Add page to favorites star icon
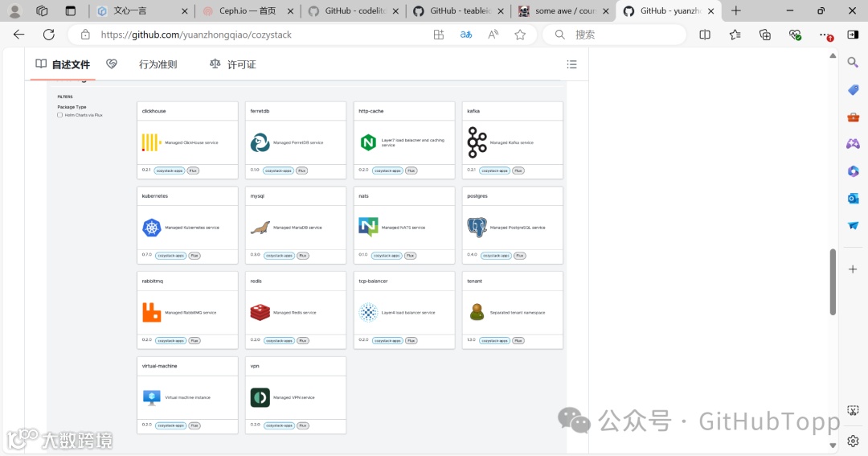868x456 pixels. point(520,35)
